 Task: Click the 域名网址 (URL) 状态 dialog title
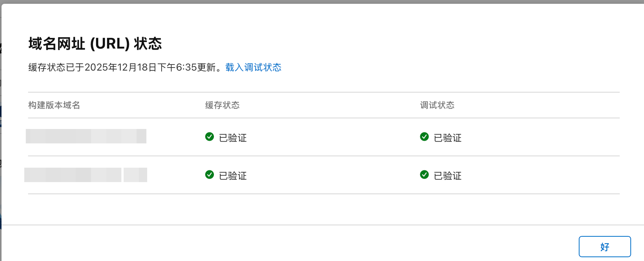95,44
